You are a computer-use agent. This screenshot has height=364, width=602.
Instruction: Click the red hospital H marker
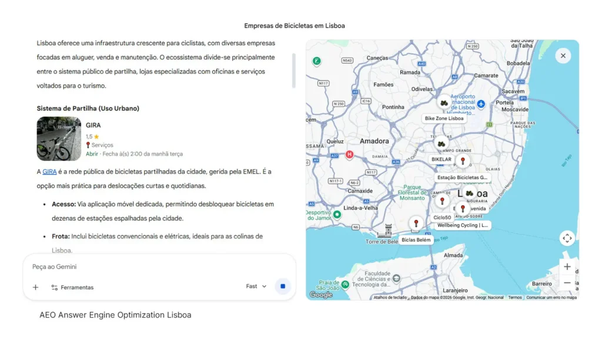click(349, 154)
